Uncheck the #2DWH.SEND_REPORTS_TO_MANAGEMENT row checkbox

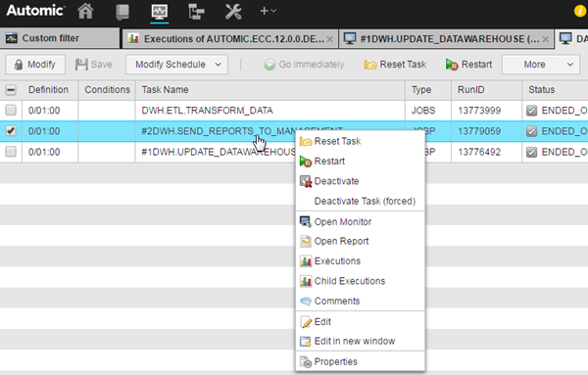tap(11, 131)
